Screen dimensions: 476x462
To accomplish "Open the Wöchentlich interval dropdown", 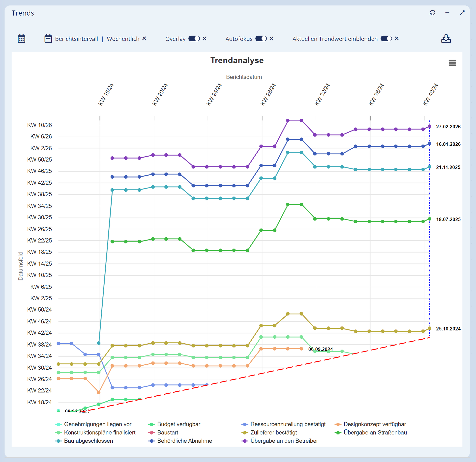I will [123, 39].
